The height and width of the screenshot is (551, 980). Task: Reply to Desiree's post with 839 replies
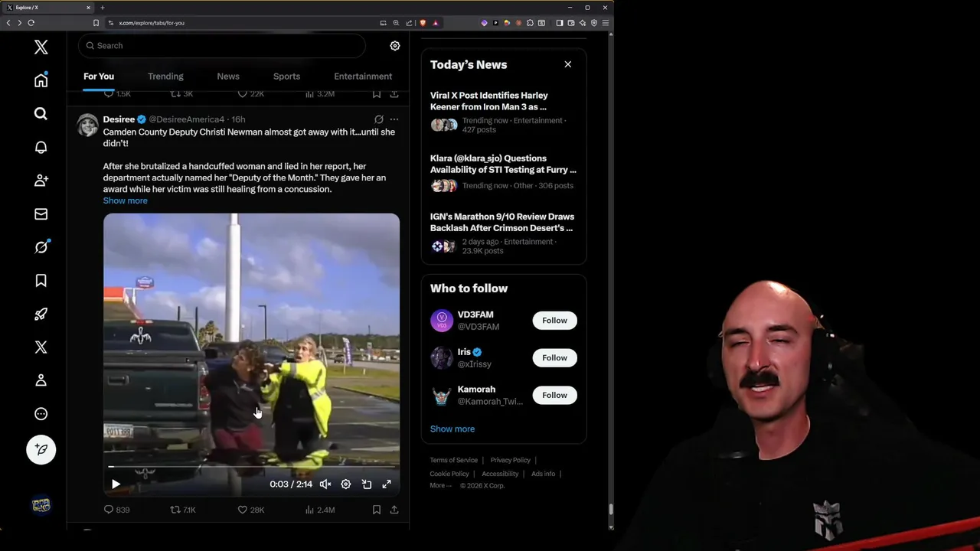[x=116, y=510]
